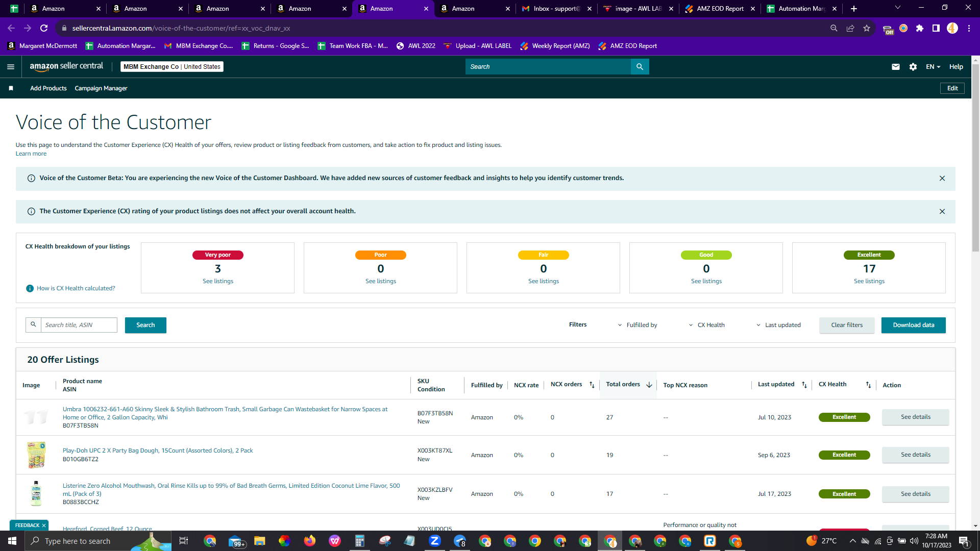Reload the page
Viewport: 980px width, 551px height.
coord(44,29)
